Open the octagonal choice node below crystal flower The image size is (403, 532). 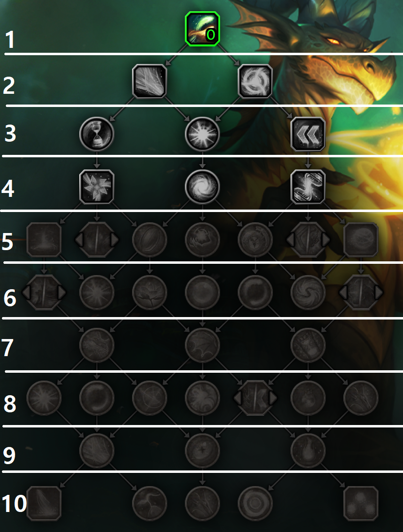[x=96, y=239]
